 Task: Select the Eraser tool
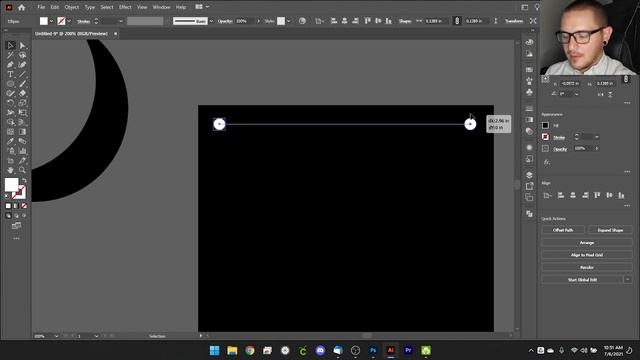pyautogui.click(x=22, y=93)
